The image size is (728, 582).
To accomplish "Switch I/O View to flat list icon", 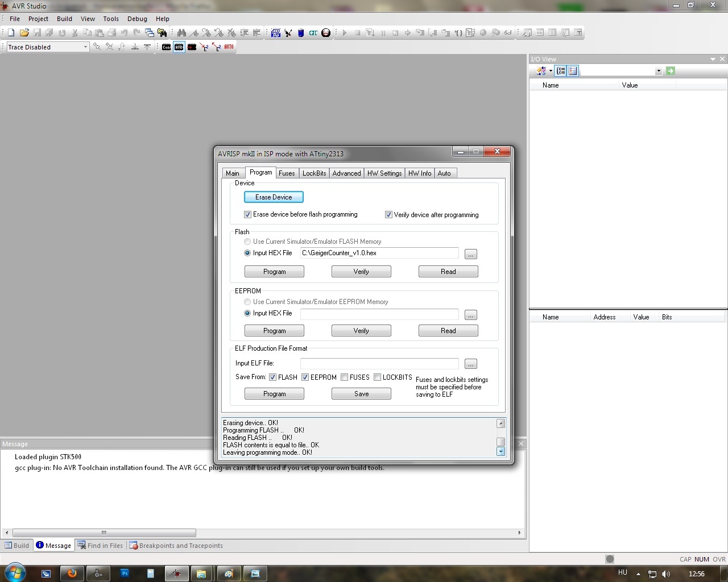I will 573,71.
